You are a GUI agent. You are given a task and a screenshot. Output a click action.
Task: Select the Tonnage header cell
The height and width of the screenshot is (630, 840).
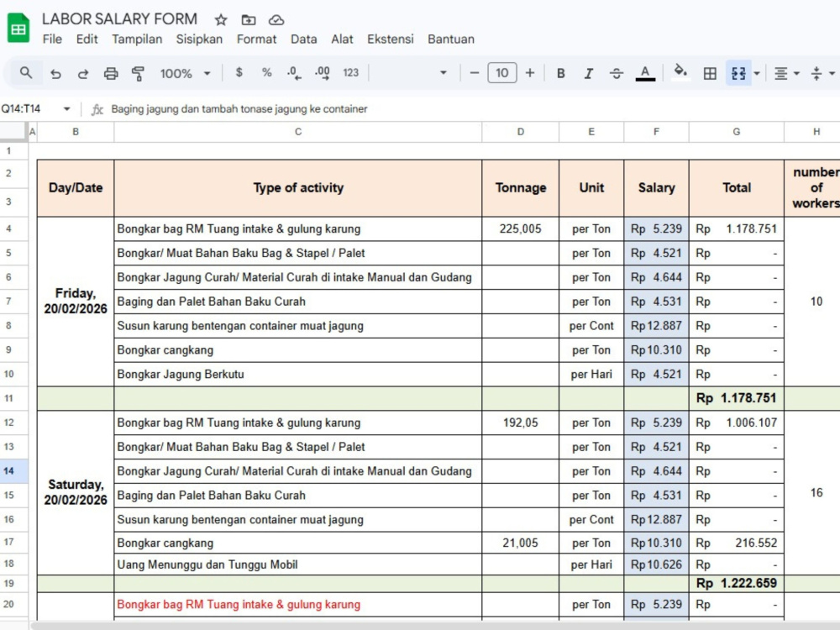(x=520, y=188)
